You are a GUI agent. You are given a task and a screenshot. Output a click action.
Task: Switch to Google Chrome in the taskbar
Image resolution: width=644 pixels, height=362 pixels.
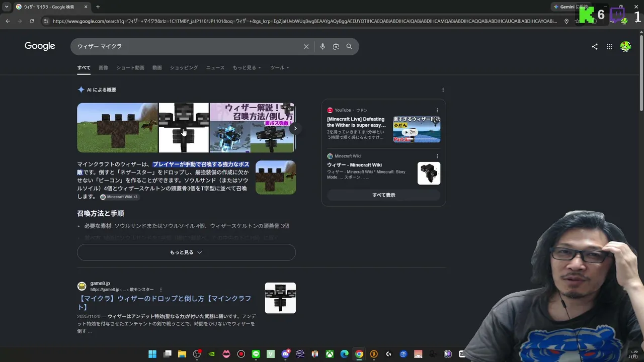359,354
